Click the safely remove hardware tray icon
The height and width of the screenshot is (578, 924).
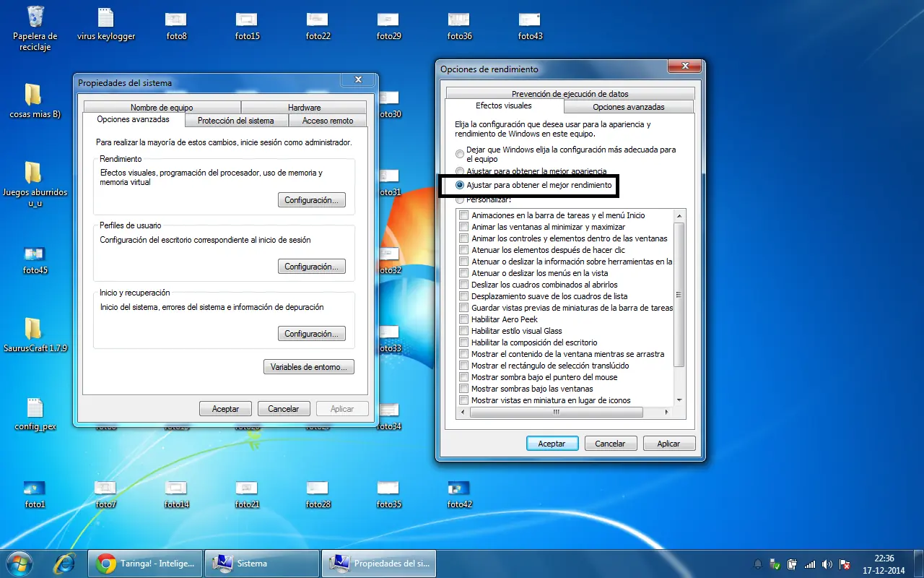(775, 564)
